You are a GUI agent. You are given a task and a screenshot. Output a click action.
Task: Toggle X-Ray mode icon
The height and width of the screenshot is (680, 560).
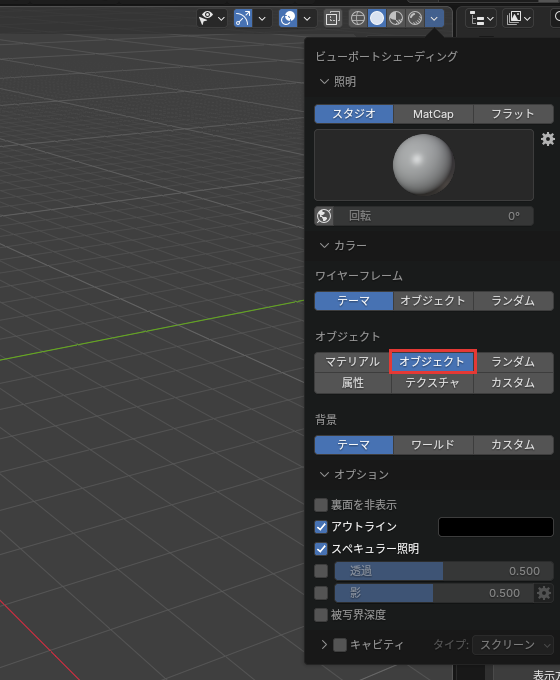click(333, 18)
